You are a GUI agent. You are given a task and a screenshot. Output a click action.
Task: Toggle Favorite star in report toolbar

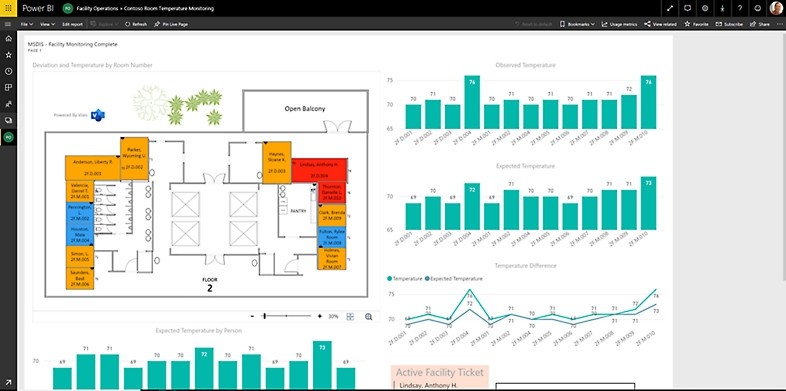point(696,24)
